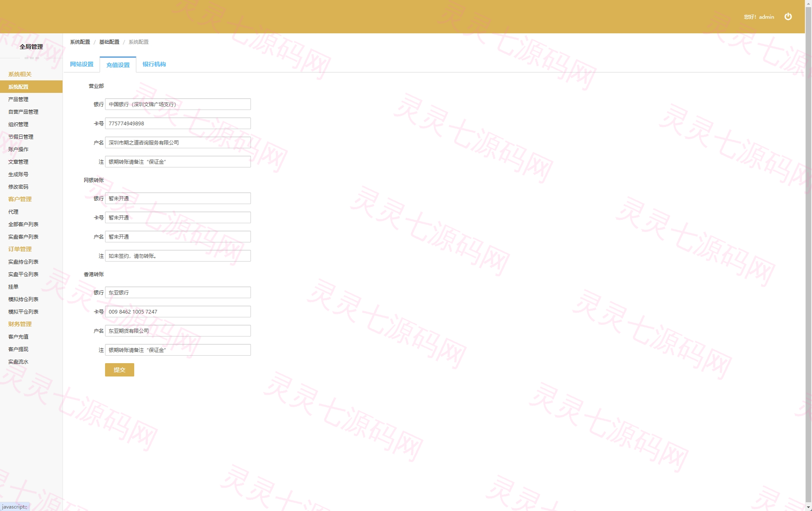Click the admin username label
The height and width of the screenshot is (511, 812).
pos(766,17)
